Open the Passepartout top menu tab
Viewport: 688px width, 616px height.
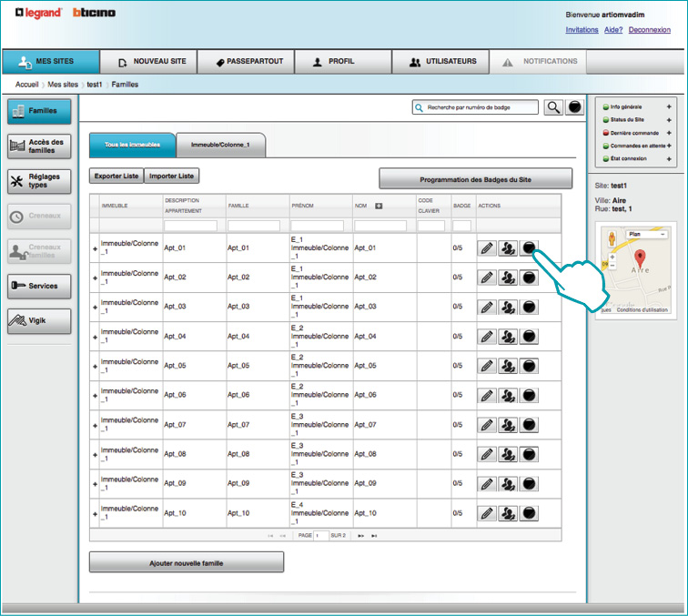coord(249,62)
